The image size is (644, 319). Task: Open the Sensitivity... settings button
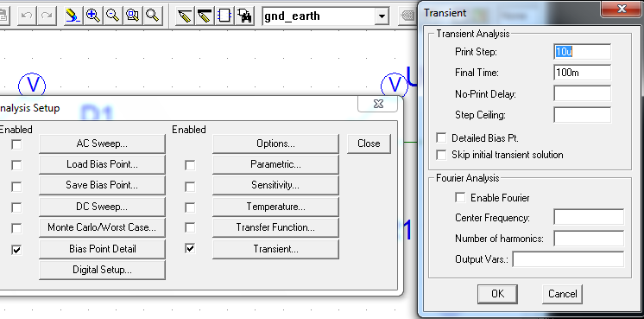pyautogui.click(x=275, y=185)
